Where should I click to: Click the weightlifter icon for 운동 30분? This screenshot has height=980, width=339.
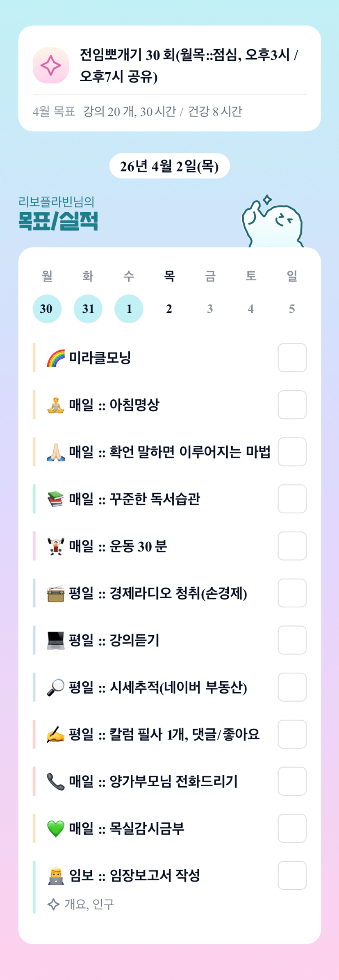pos(56,547)
